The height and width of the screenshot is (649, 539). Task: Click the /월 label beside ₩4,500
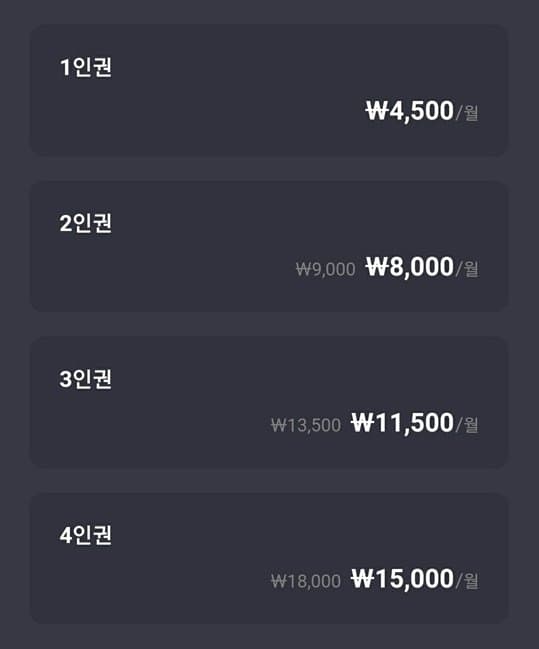467,113
